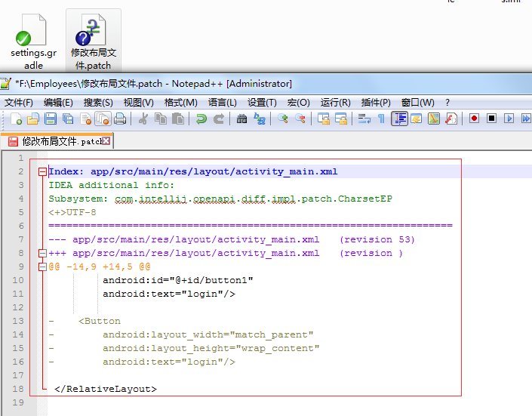Toggle show all characters pilcrow icon

[x=381, y=119]
